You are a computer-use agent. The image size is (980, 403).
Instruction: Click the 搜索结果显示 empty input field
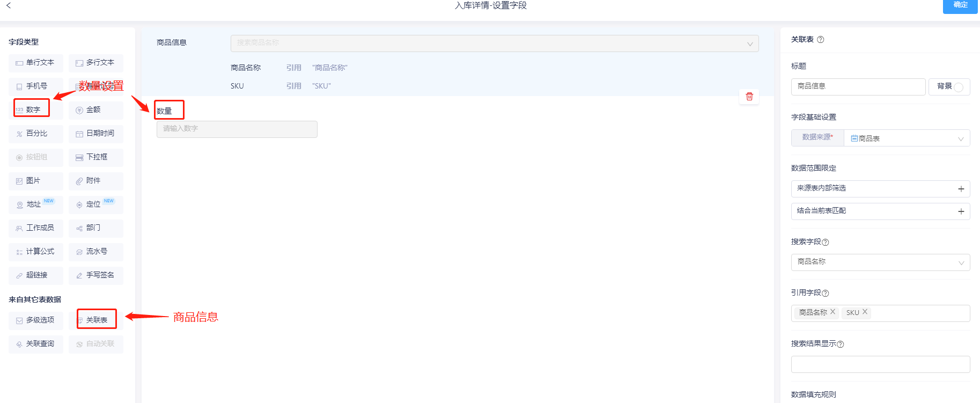click(x=881, y=364)
